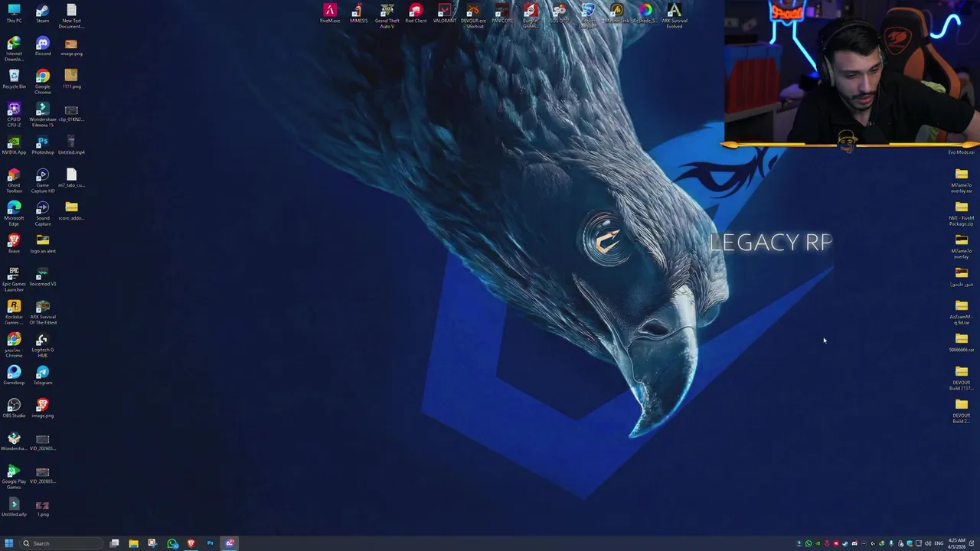The height and width of the screenshot is (551, 980).
Task: Open File Explorer from the taskbar
Action: (x=133, y=543)
